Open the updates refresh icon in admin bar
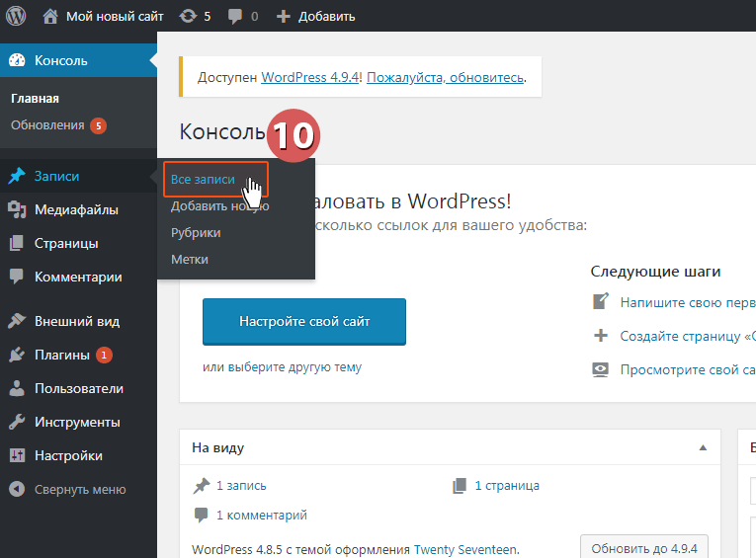Screen dimensions: 756x558 click(x=188, y=17)
